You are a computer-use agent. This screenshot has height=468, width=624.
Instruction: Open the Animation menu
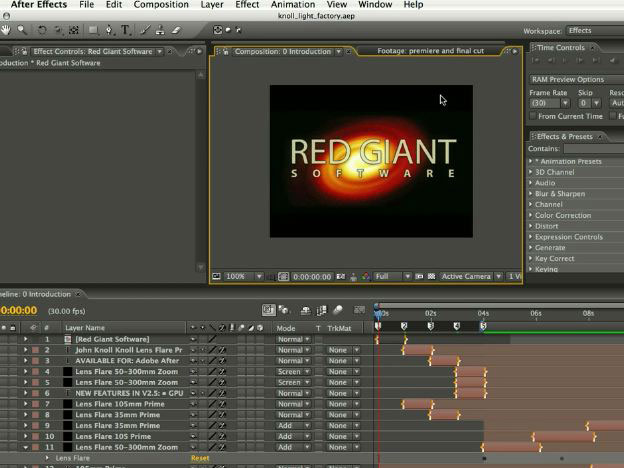[x=292, y=5]
